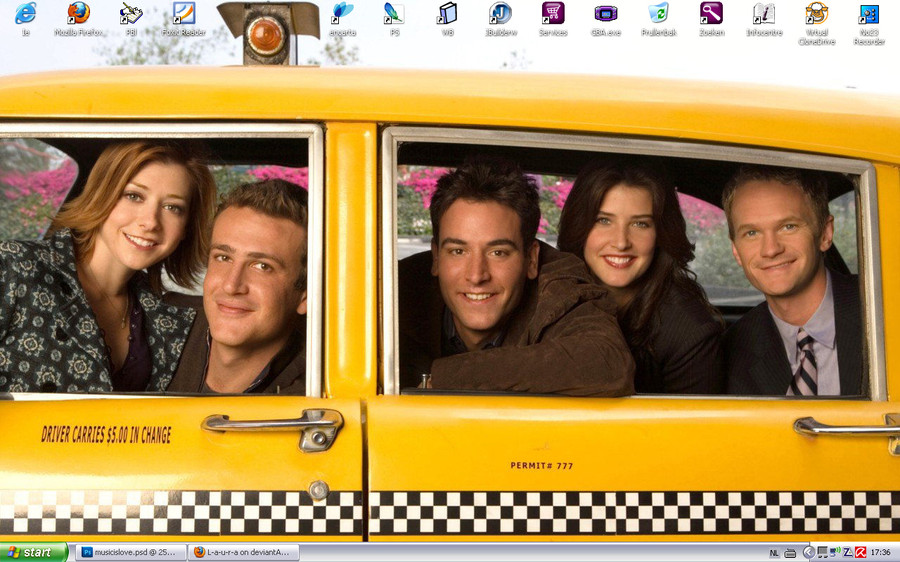900x562 pixels.
Task: Open the network computers tray icon
Action: (x=822, y=552)
